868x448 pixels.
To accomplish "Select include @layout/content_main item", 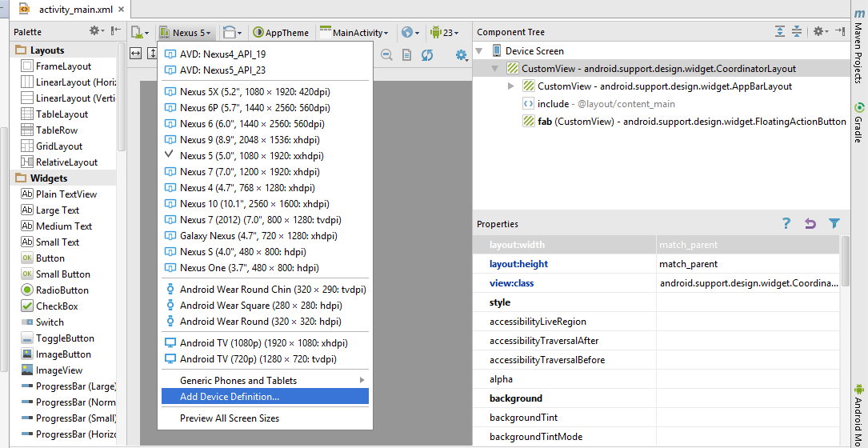I will [x=598, y=103].
